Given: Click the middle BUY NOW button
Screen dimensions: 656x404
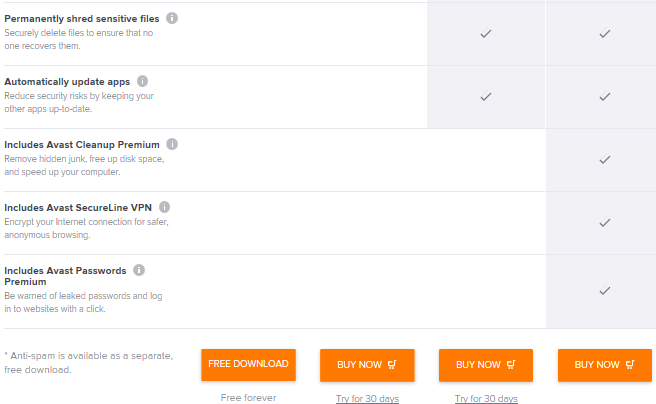Looking at the screenshot, I should (486, 365).
